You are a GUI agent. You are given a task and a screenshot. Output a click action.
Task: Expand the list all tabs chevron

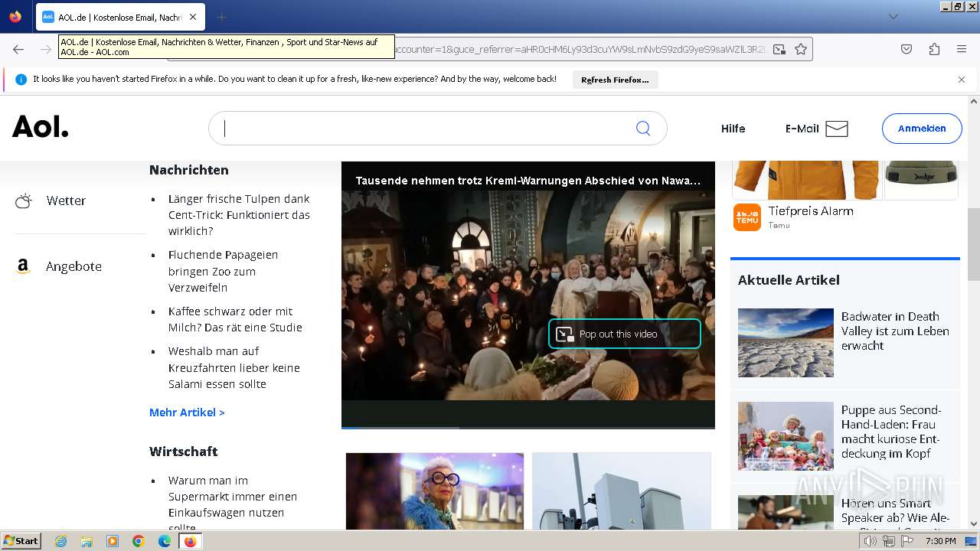(x=893, y=17)
